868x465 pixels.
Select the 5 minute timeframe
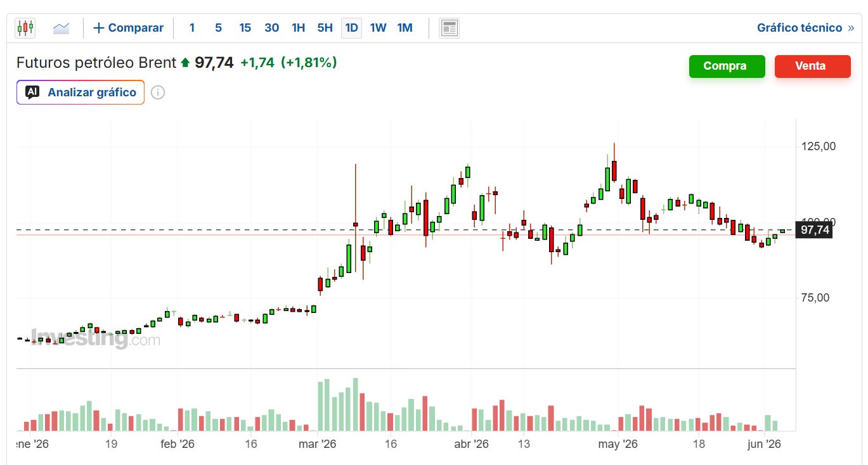coord(218,28)
